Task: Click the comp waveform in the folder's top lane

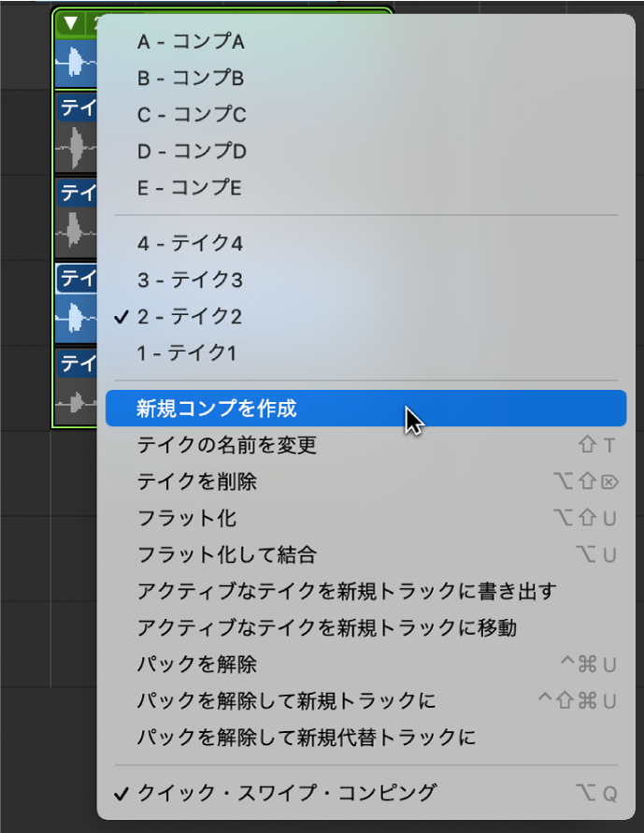Action: (x=77, y=64)
